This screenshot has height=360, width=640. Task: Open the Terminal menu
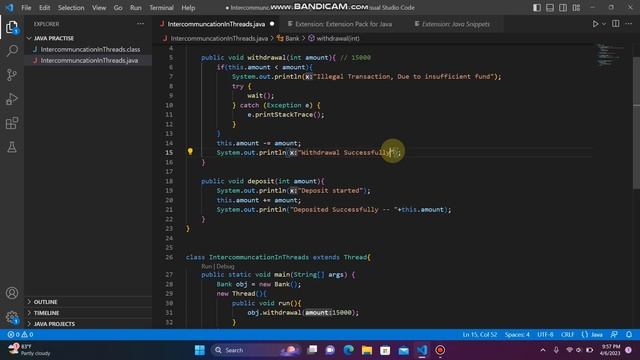click(161, 8)
